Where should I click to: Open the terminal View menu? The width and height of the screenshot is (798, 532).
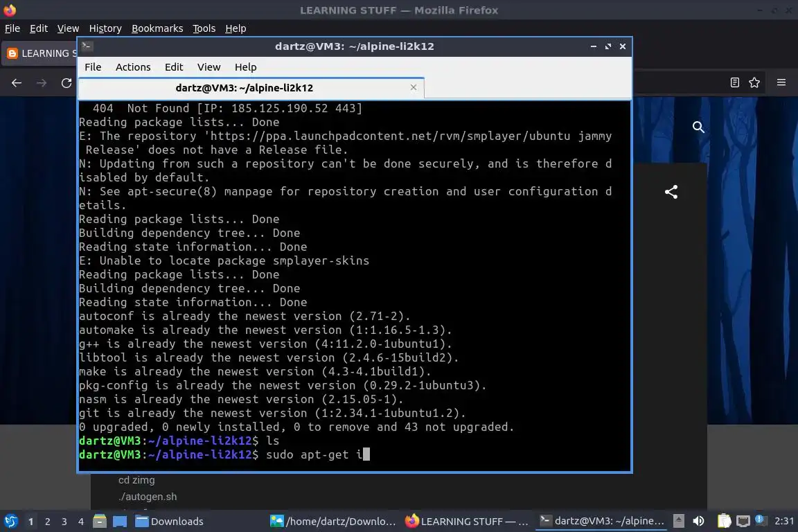coord(209,67)
